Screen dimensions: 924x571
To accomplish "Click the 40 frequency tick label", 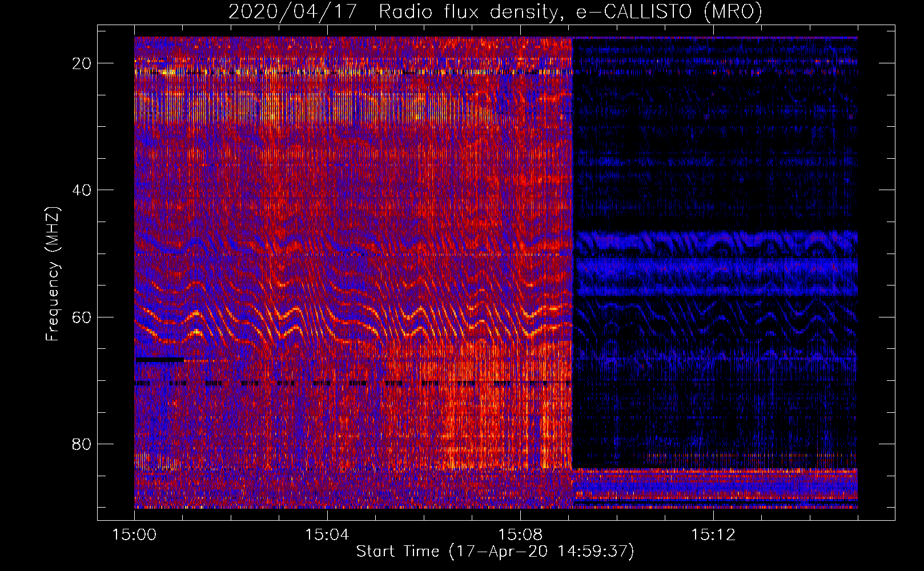I will (x=82, y=190).
